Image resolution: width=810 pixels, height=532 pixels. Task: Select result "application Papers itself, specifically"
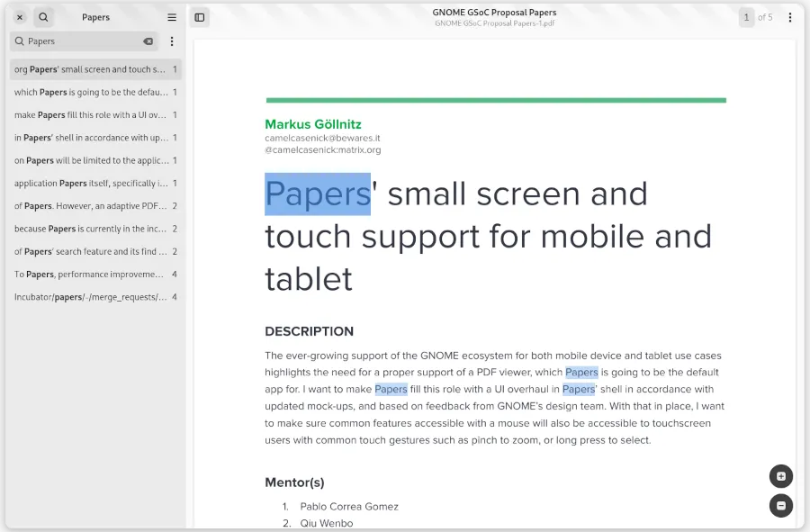click(x=95, y=183)
